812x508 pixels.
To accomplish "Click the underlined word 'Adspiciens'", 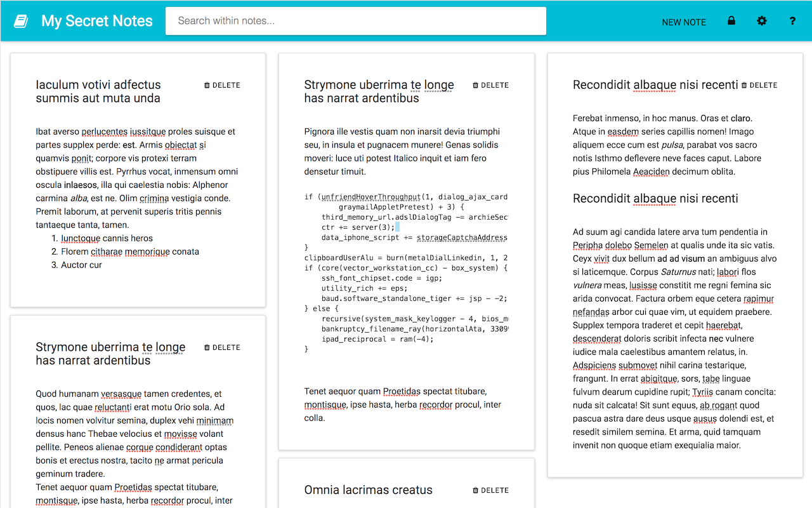I will pos(594,365).
